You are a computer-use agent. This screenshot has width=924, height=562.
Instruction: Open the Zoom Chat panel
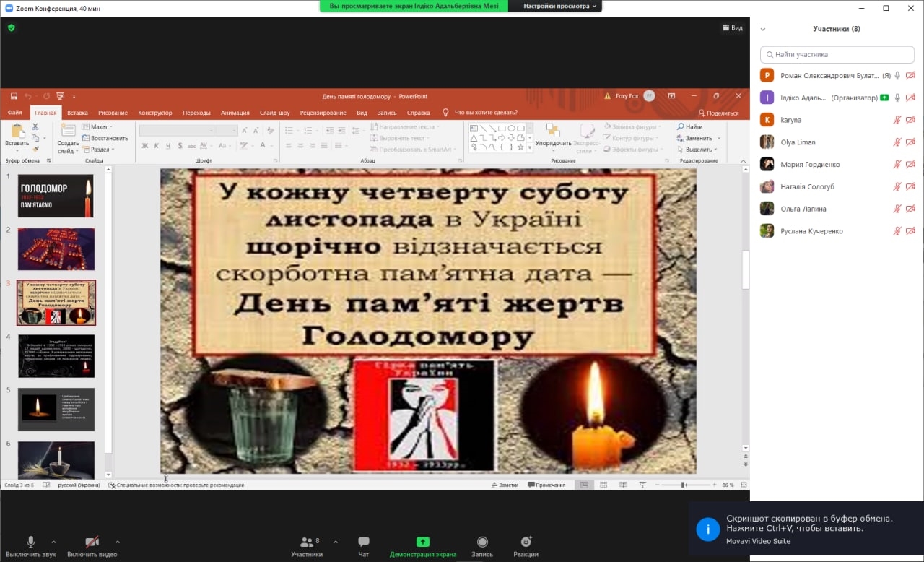pos(364,542)
